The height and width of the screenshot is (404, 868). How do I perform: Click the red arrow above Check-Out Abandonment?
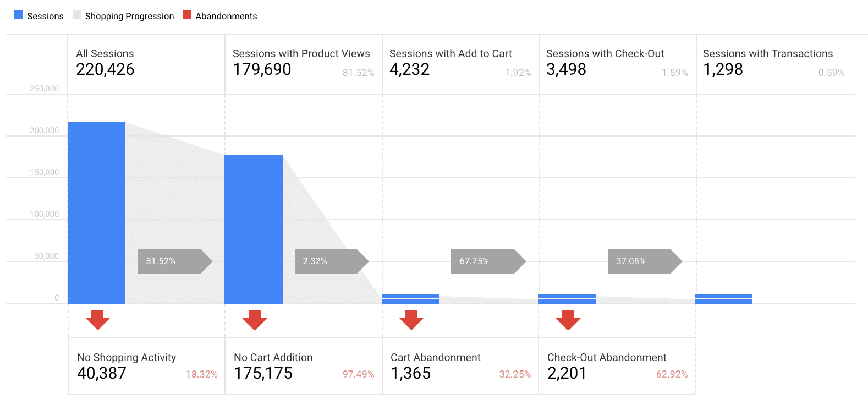pos(568,320)
